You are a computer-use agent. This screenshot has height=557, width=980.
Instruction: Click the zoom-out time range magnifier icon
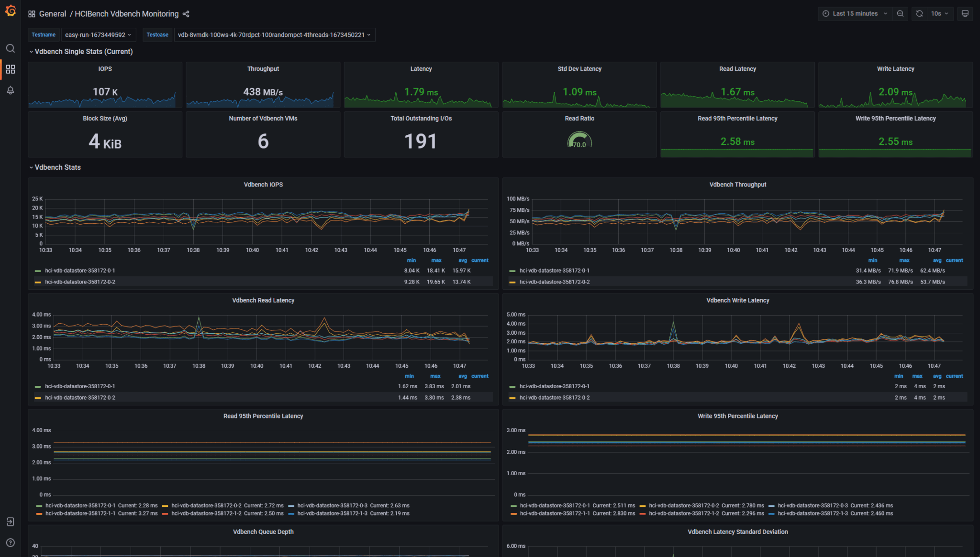coord(900,13)
